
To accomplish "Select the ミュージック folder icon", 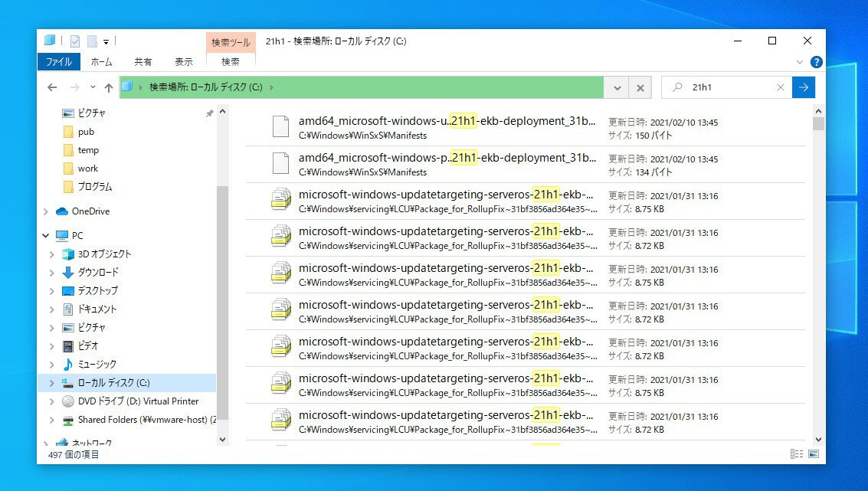I will tap(68, 365).
